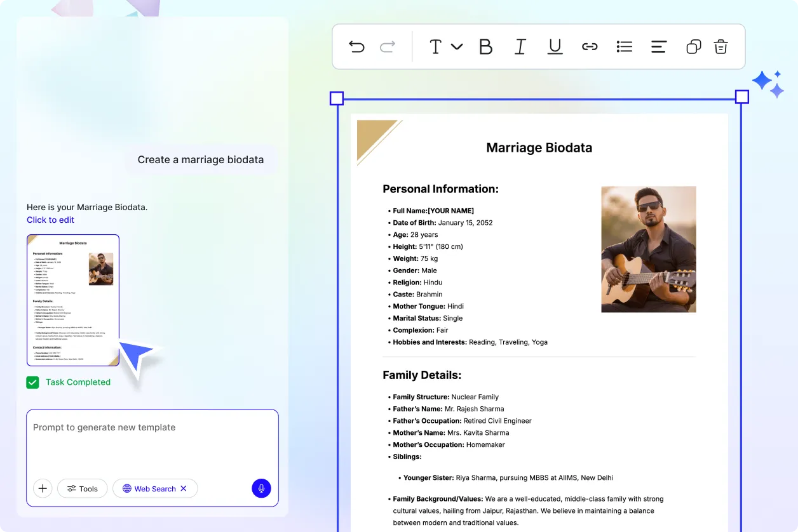Click the top-left selection handle
798x532 pixels.
[x=337, y=98]
